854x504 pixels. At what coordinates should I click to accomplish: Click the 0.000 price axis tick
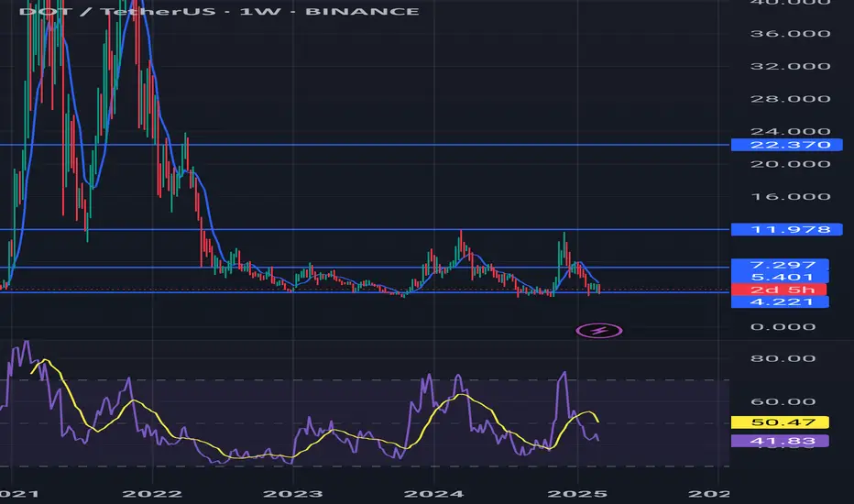point(783,327)
